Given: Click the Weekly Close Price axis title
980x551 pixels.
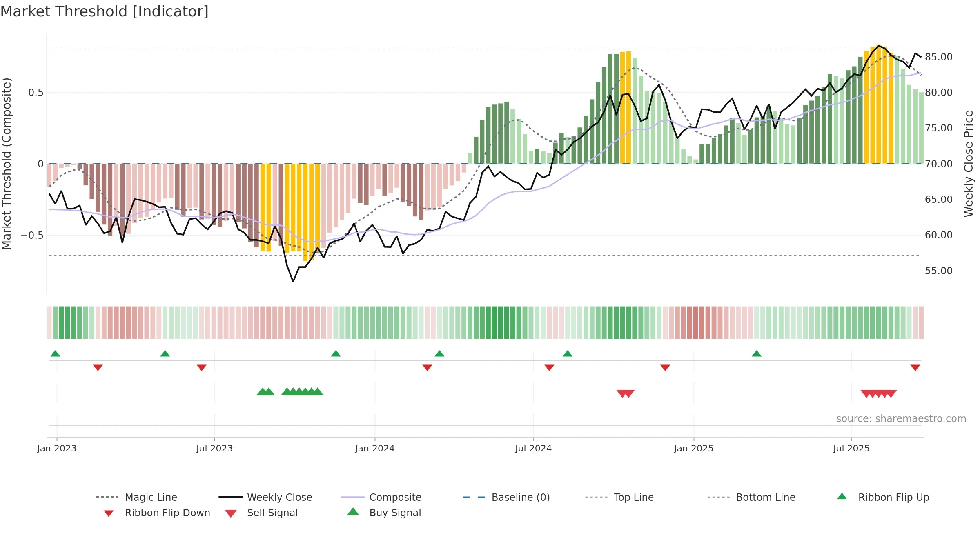Looking at the screenshot, I should click(x=969, y=164).
